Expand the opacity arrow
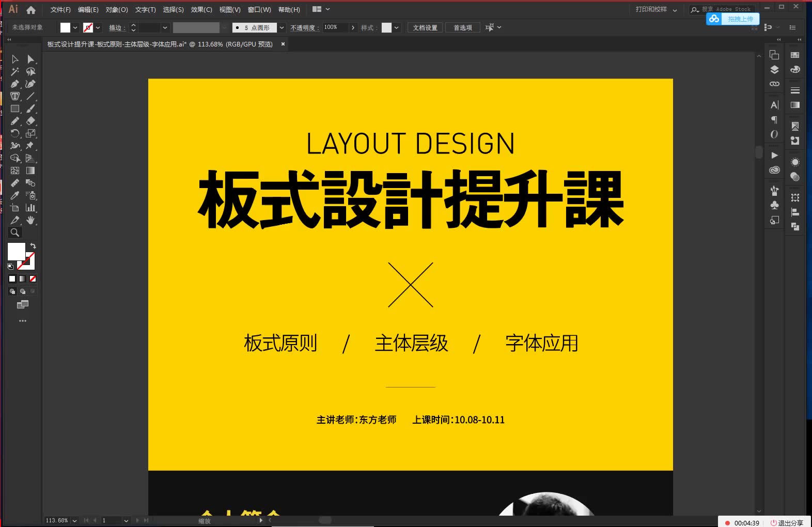Screen dimensions: 812x527 click(353, 28)
